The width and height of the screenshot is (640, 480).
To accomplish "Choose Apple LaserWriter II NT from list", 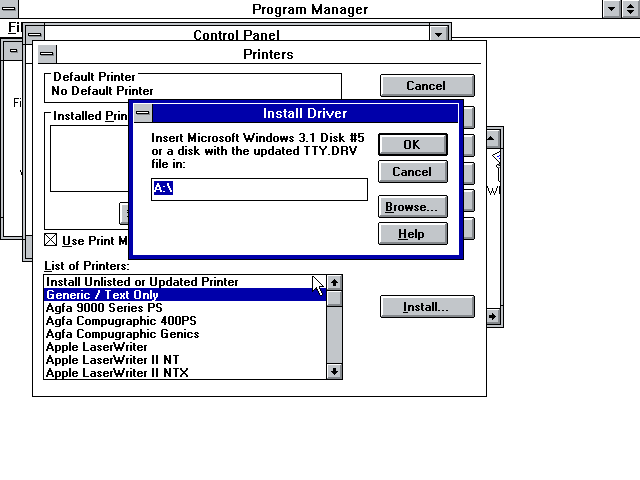I will click(111, 360).
